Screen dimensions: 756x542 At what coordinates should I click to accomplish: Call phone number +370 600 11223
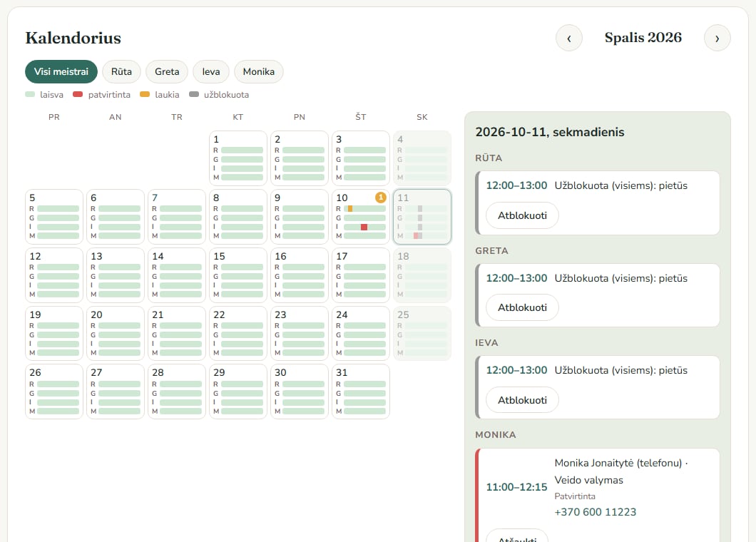[x=595, y=512]
